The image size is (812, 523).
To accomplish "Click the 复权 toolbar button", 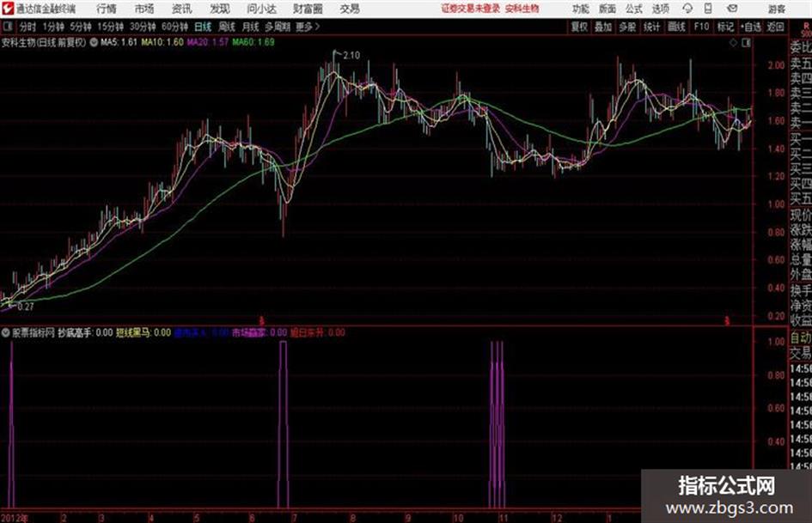I will pos(579,27).
